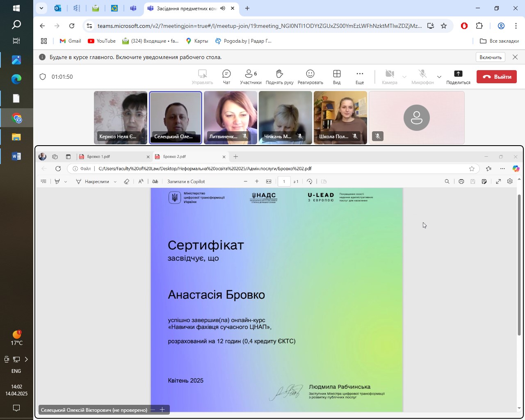Select Селецький participant video thumbnail

click(x=176, y=118)
